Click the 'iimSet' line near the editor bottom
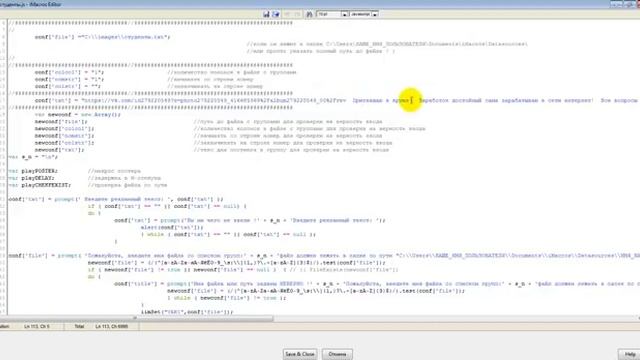The width and height of the screenshot is (640, 360). point(187,312)
